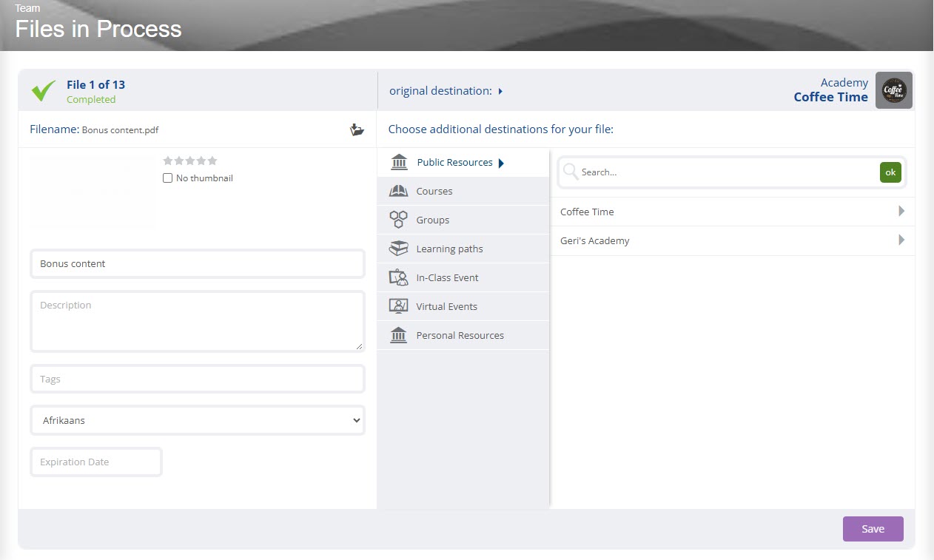The image size is (934, 560).
Task: Click the folder icon beside the filename
Action: (x=357, y=130)
